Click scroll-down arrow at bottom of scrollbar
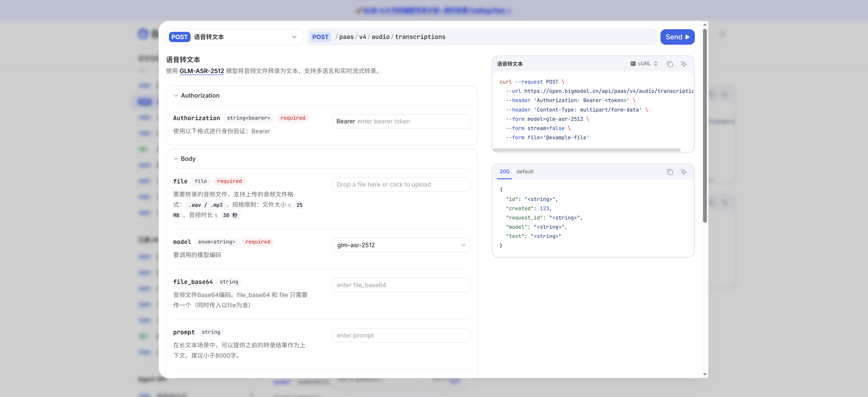Viewport: 868px width, 397px height. (x=704, y=374)
